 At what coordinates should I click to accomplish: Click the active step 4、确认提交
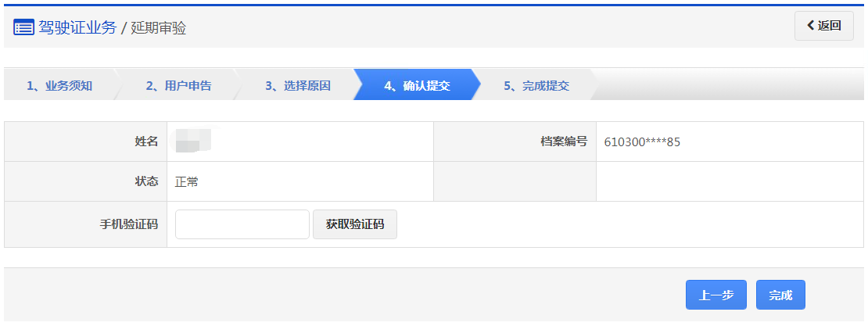(417, 86)
